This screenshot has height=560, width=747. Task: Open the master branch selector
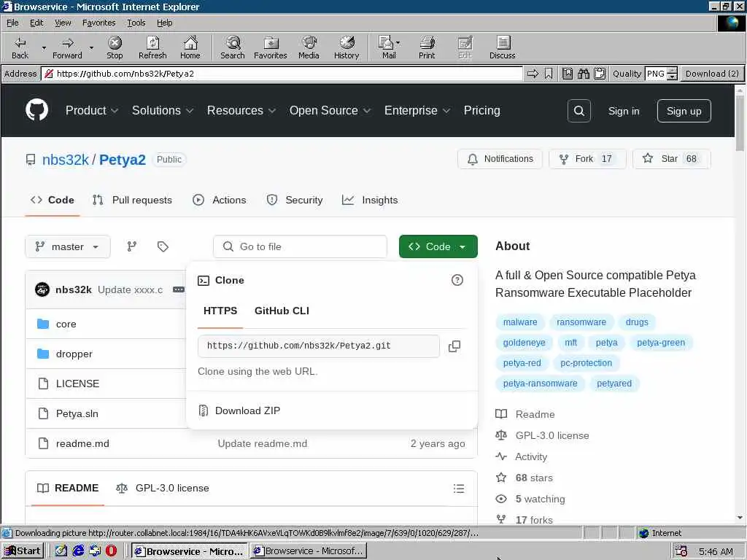point(68,246)
